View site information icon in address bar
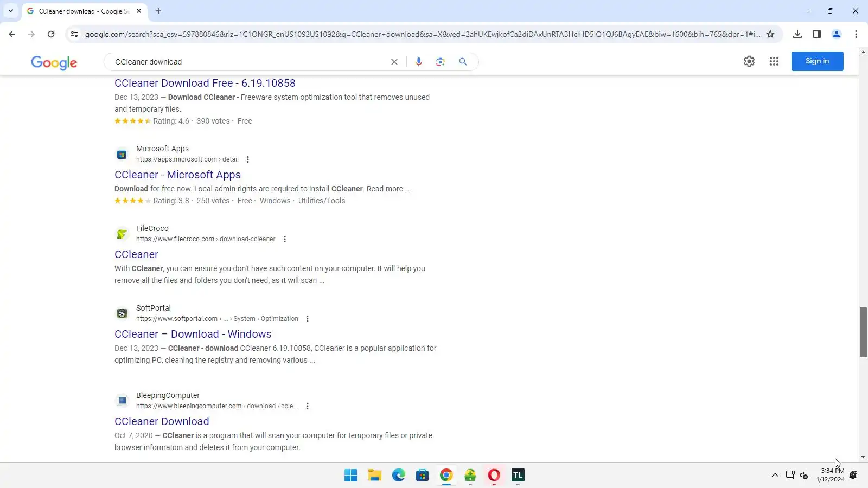The height and width of the screenshot is (488, 868). [x=74, y=34]
